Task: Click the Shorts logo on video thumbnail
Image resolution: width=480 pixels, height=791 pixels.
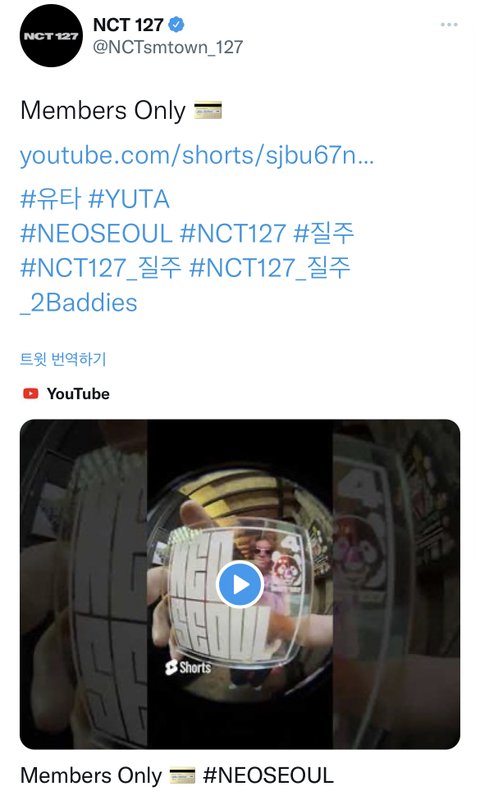Action: coord(188,667)
